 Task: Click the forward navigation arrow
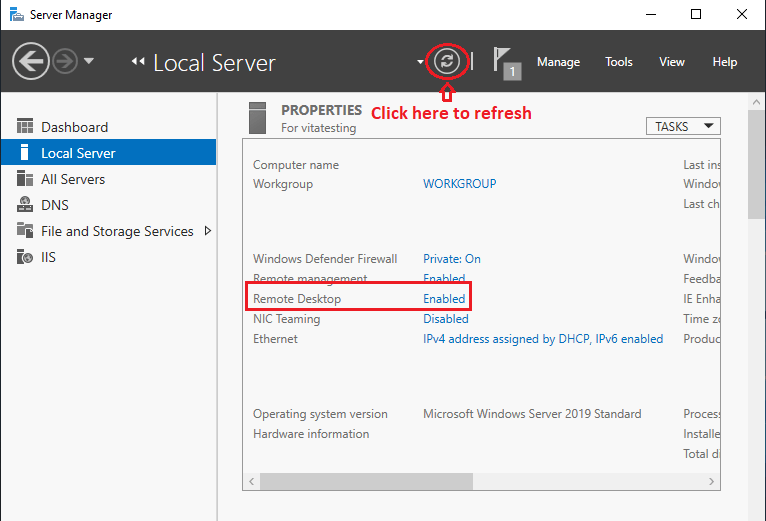click(x=65, y=62)
